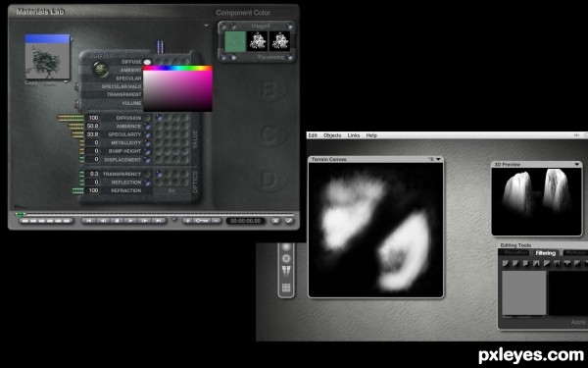Viewport: 588px width, 368px height.
Task: Click the play button in animation controls
Action: 130,221
